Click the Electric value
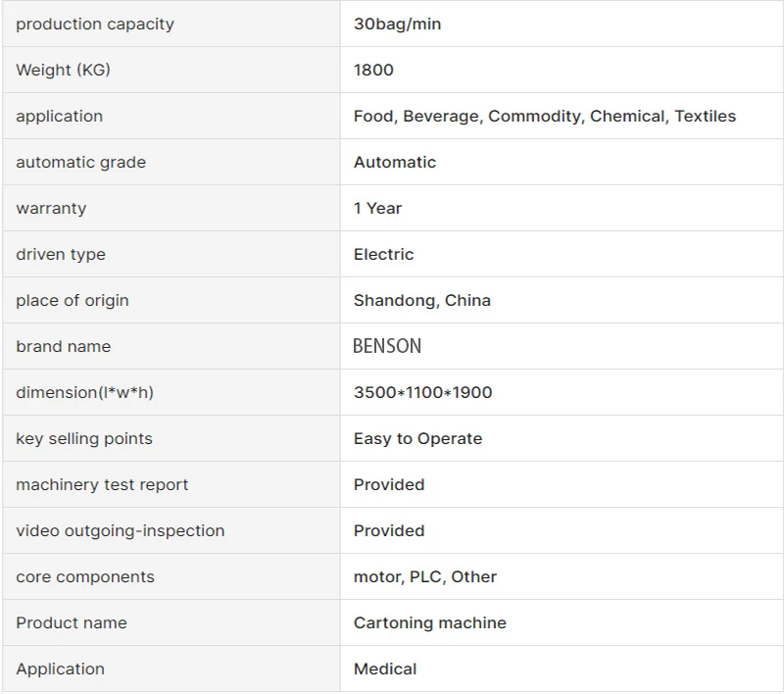The height and width of the screenshot is (694, 784). click(383, 254)
